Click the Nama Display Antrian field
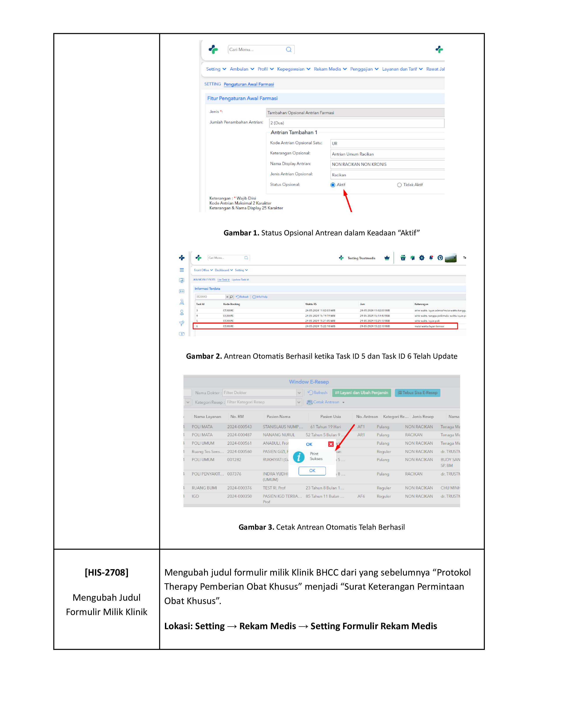The width and height of the screenshot is (563, 728). tap(387, 164)
